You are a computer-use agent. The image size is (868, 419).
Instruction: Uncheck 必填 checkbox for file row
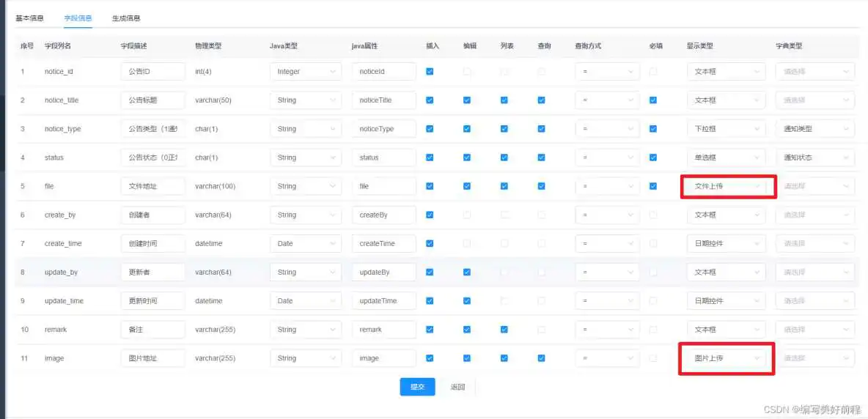coord(653,186)
